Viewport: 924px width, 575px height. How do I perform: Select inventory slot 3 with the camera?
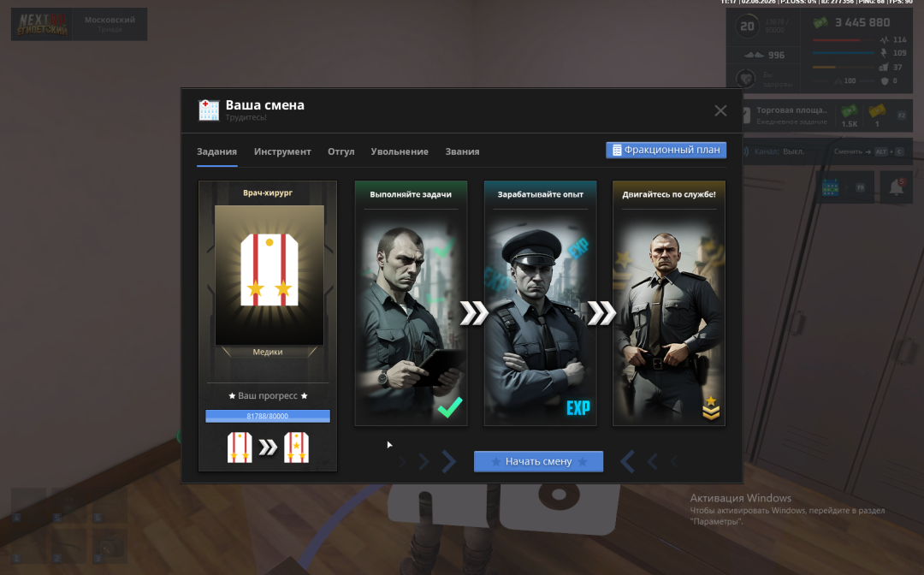coord(110,546)
